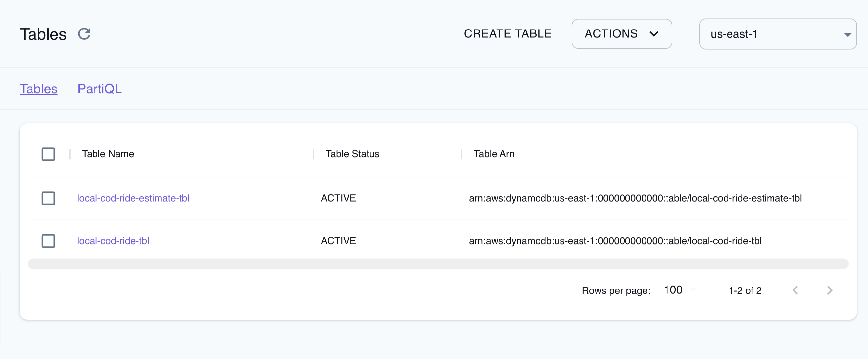
Task: Click the Table Status column header
Action: 352,154
